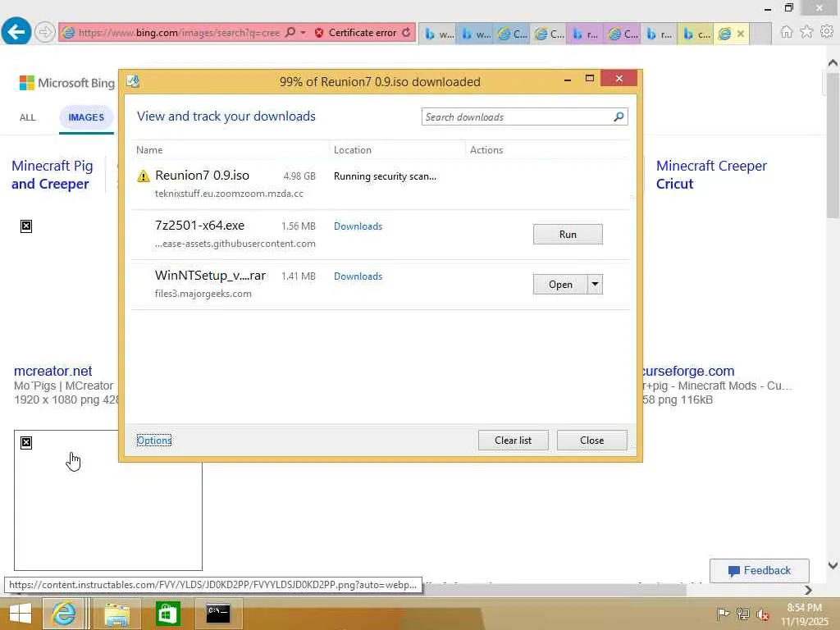Open the Home page icon
Image resolution: width=840 pixels, height=630 pixels.
786,32
